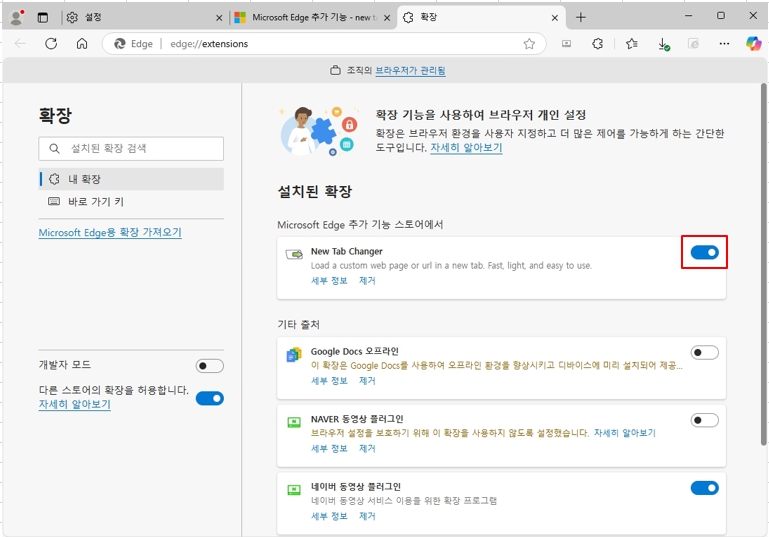
Task: Click the 설치된 확장 heading
Action: pos(314,191)
